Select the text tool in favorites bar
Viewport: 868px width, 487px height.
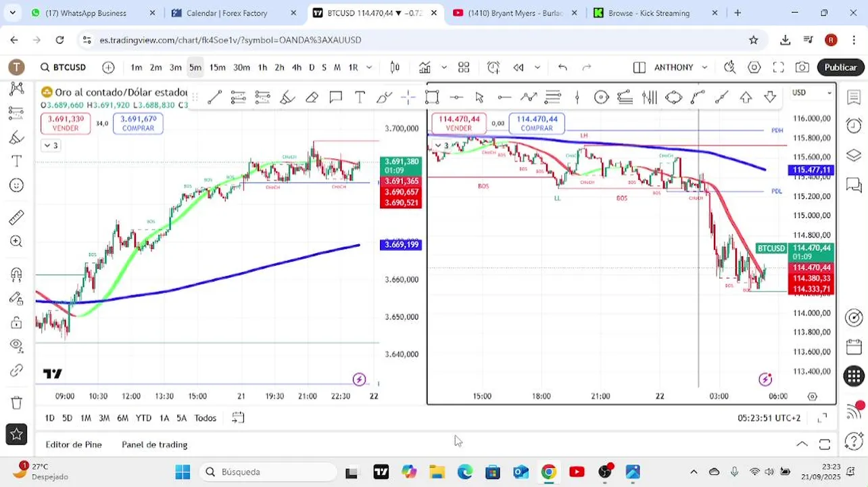[360, 97]
